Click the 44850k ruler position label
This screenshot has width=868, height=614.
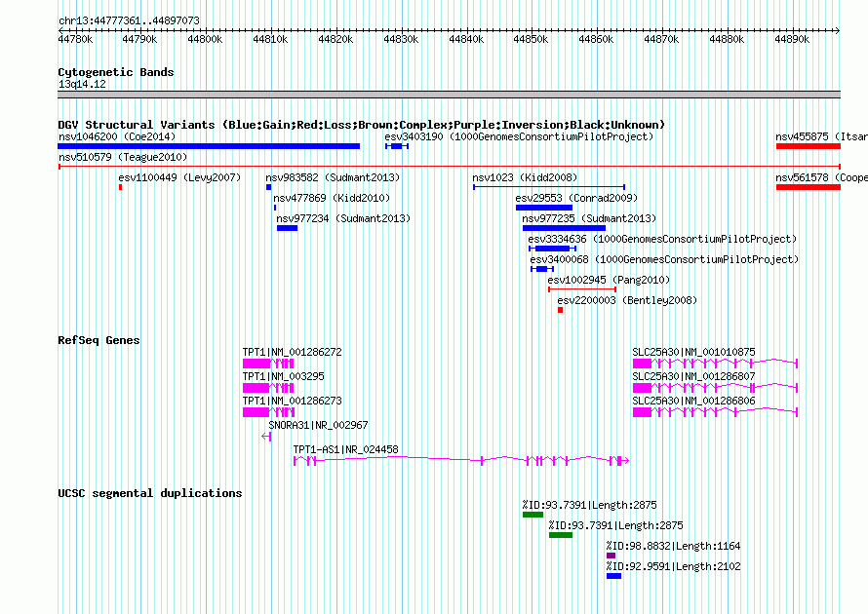[x=531, y=39]
